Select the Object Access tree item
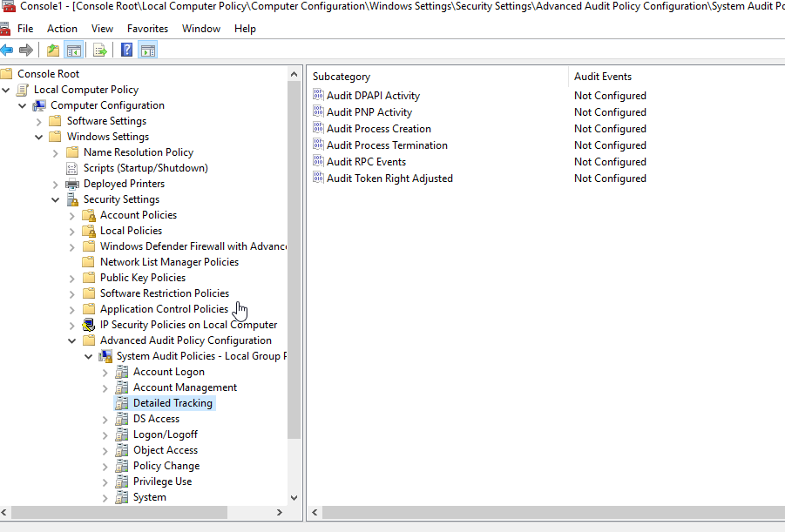785x532 pixels. point(165,450)
